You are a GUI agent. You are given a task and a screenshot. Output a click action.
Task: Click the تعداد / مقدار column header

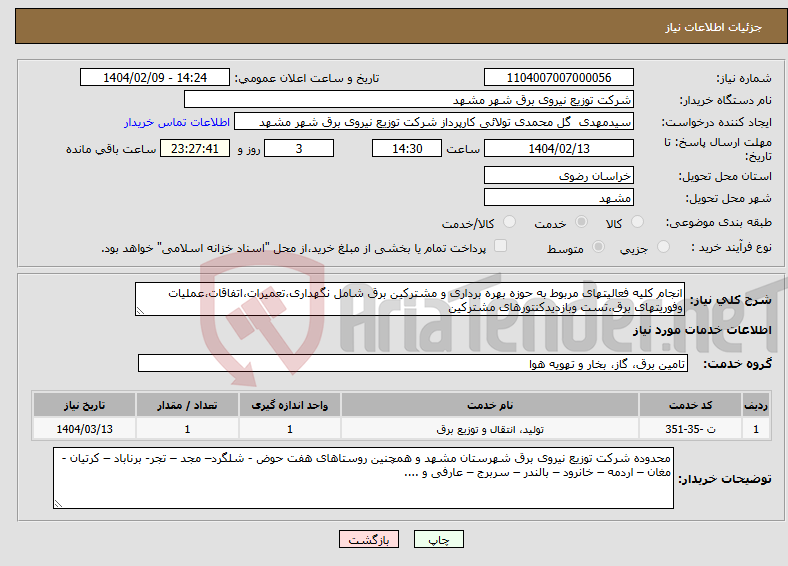tap(187, 405)
